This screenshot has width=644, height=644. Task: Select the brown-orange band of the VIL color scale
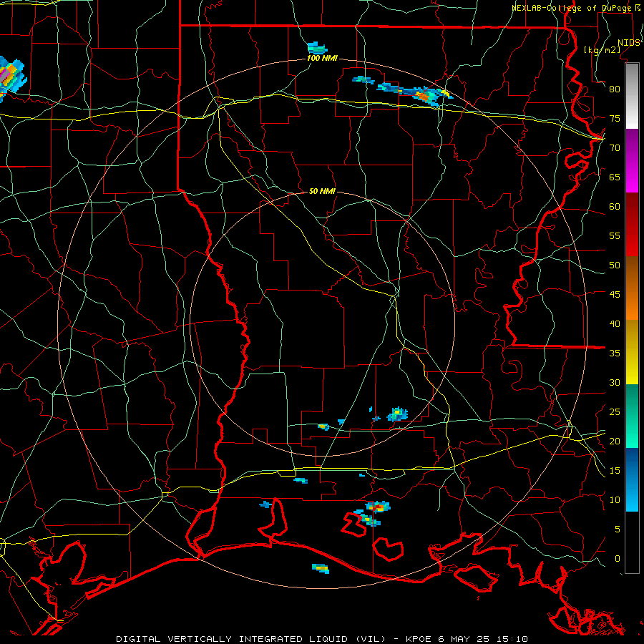click(x=632, y=288)
